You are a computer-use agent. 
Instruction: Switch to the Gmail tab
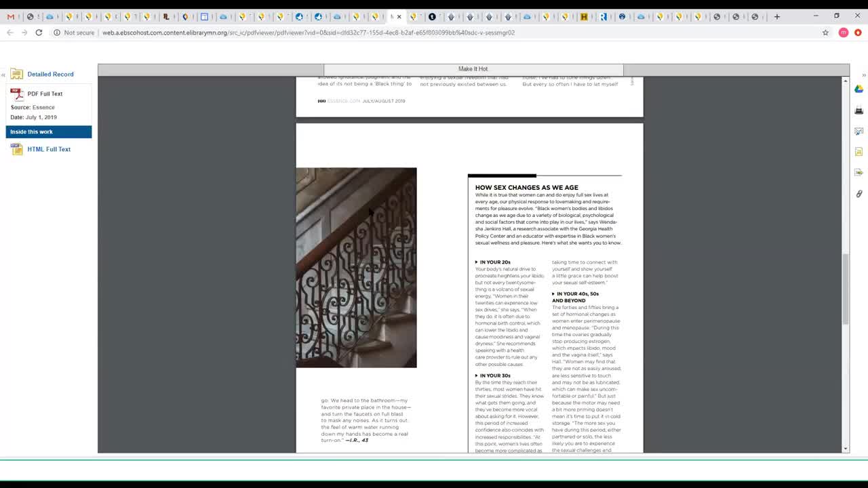click(11, 17)
